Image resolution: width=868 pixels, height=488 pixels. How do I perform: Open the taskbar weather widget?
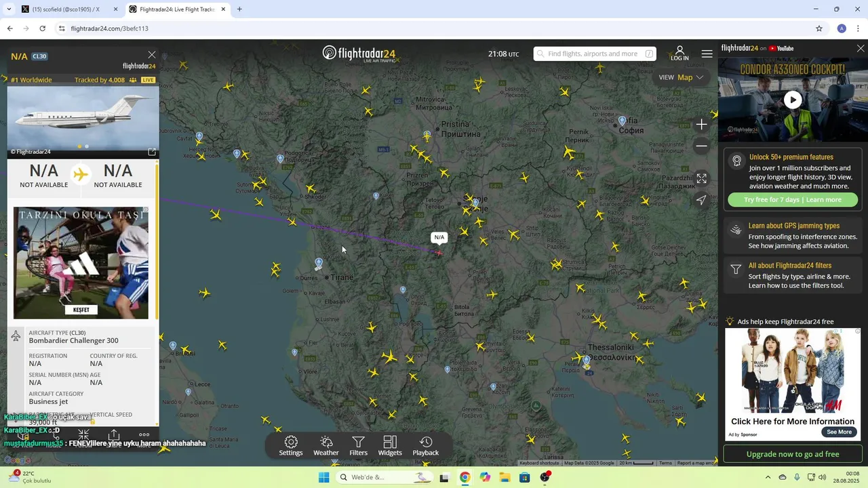click(29, 477)
